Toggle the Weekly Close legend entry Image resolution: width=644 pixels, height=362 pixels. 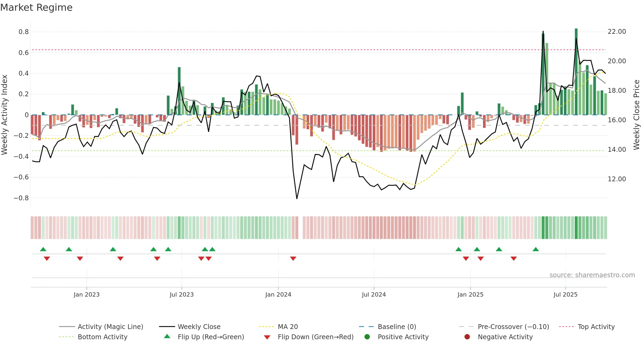pos(190,327)
